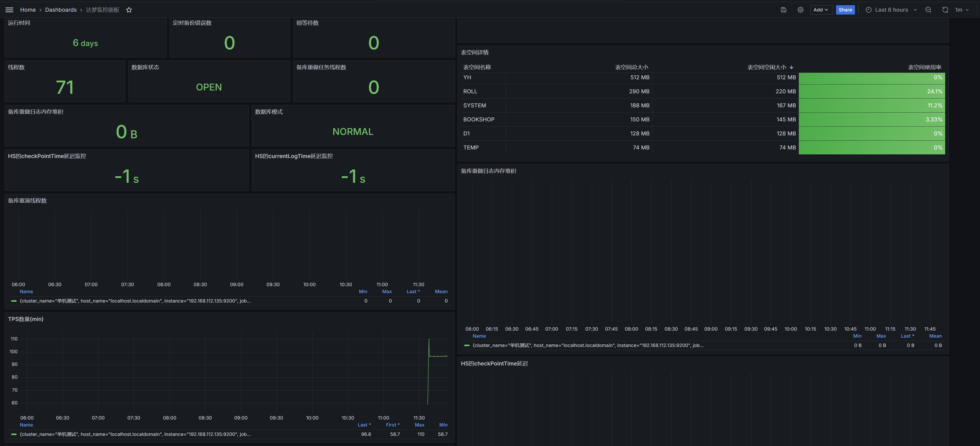This screenshot has height=446, width=980.
Task: Expand Last 6 hours time range picker
Action: (x=891, y=10)
